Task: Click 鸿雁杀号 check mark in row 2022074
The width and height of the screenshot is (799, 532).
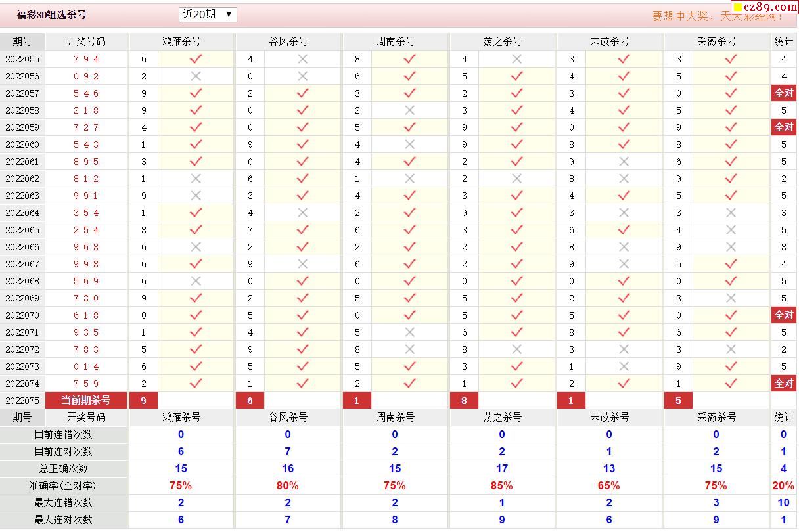Action: point(195,384)
